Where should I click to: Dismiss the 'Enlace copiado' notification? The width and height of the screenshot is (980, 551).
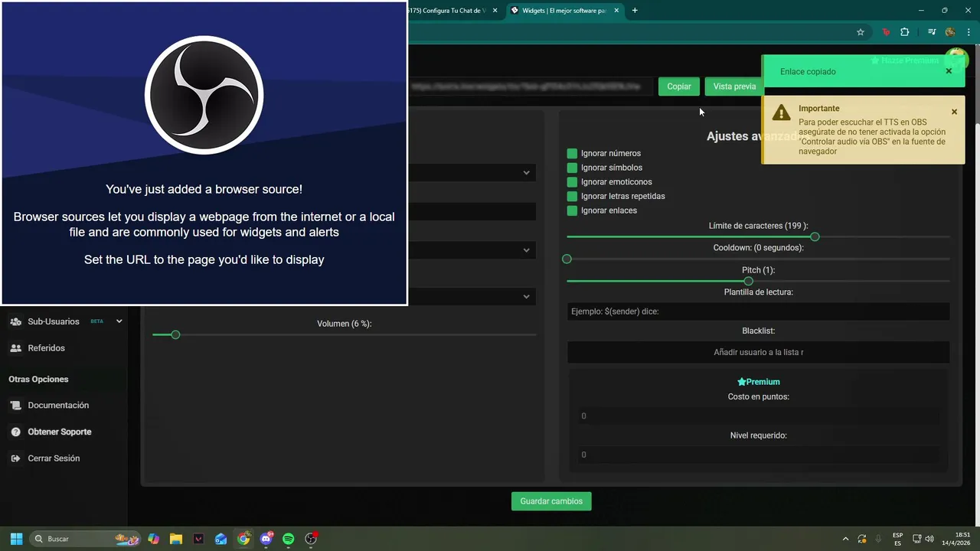coord(949,71)
